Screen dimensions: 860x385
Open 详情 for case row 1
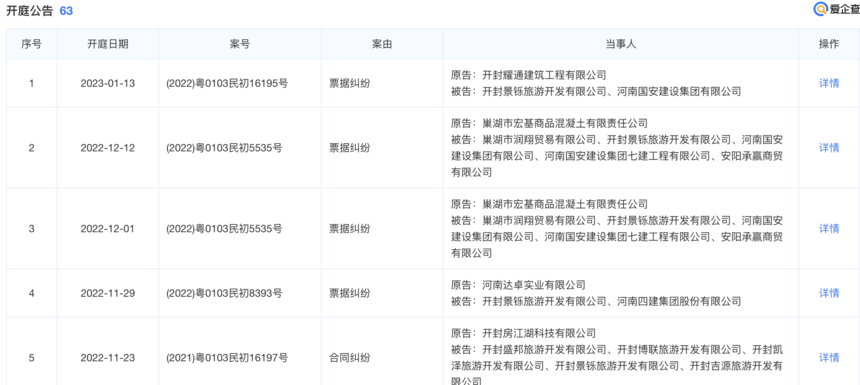[x=829, y=83]
